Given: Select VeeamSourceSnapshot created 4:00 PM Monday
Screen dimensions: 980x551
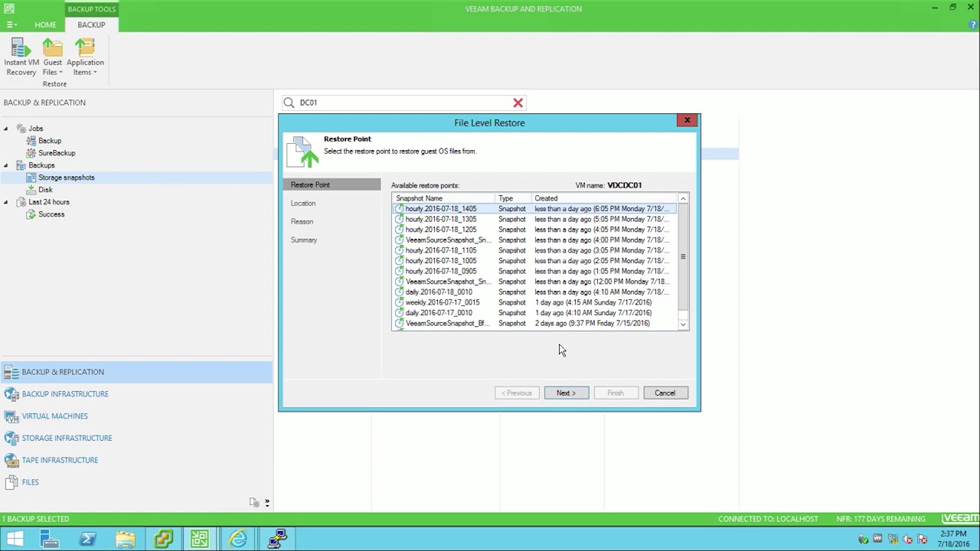Looking at the screenshot, I should point(534,240).
